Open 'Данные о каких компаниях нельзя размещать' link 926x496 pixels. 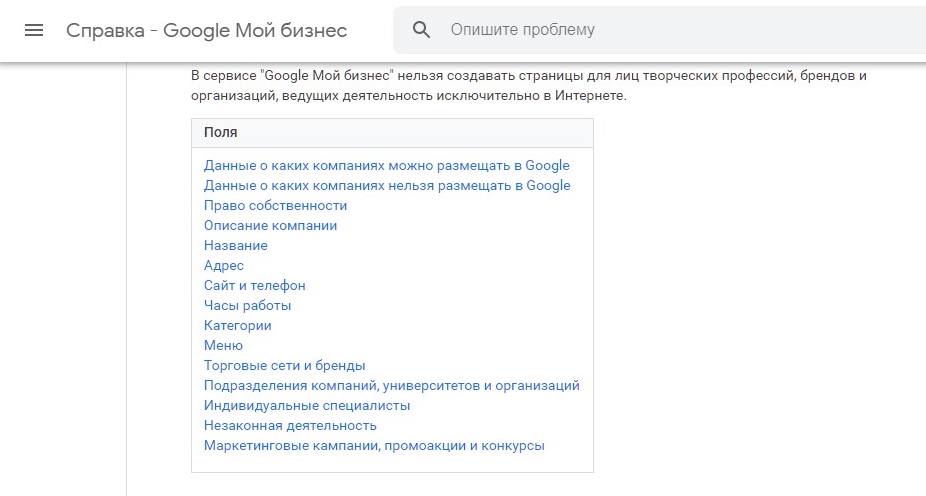pos(387,186)
